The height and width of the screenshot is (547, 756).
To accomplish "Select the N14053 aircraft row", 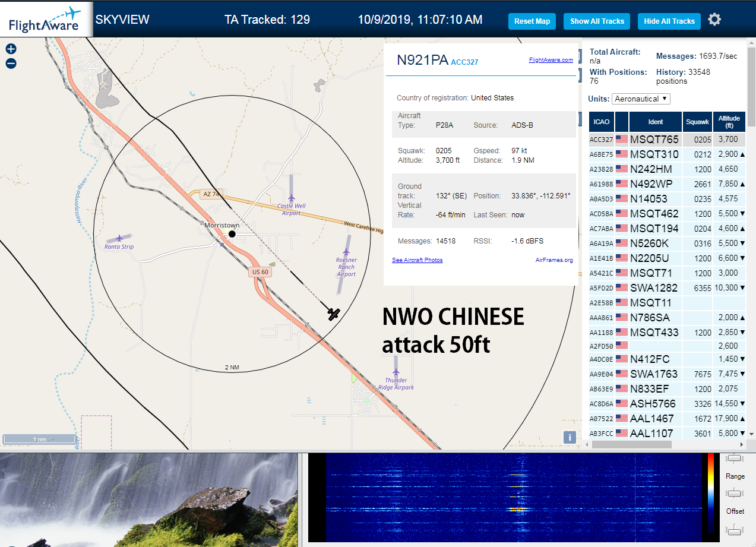I will pos(667,199).
